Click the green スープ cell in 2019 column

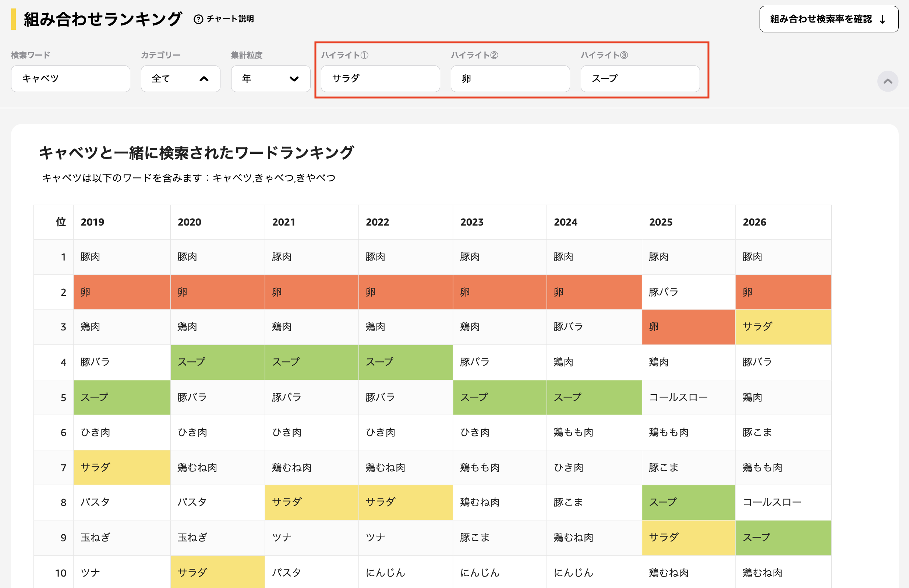(x=122, y=397)
